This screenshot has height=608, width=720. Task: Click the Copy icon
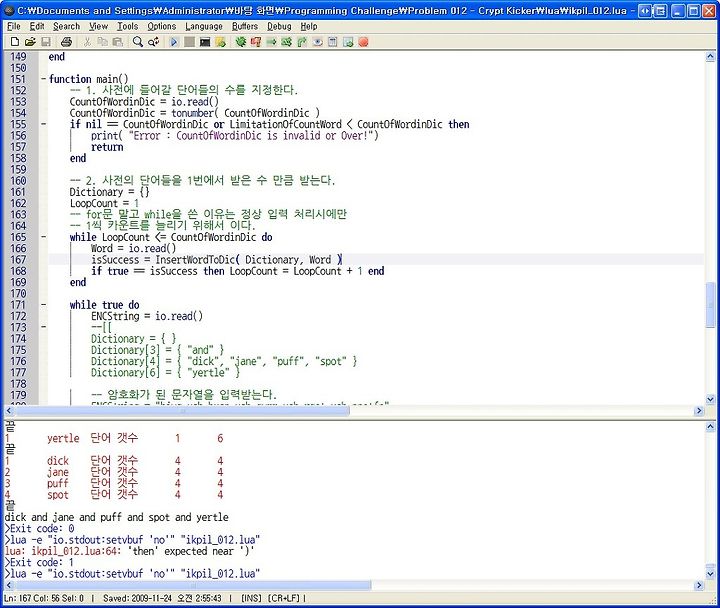103,42
